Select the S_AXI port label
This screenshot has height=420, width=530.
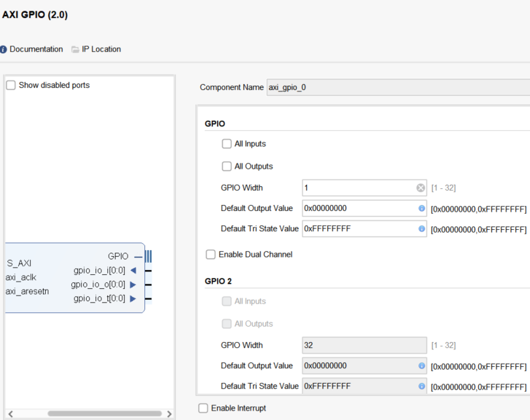(19, 263)
